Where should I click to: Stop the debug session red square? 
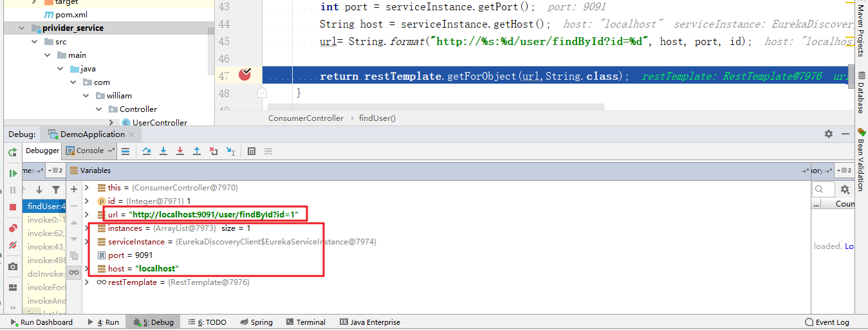tap(12, 207)
